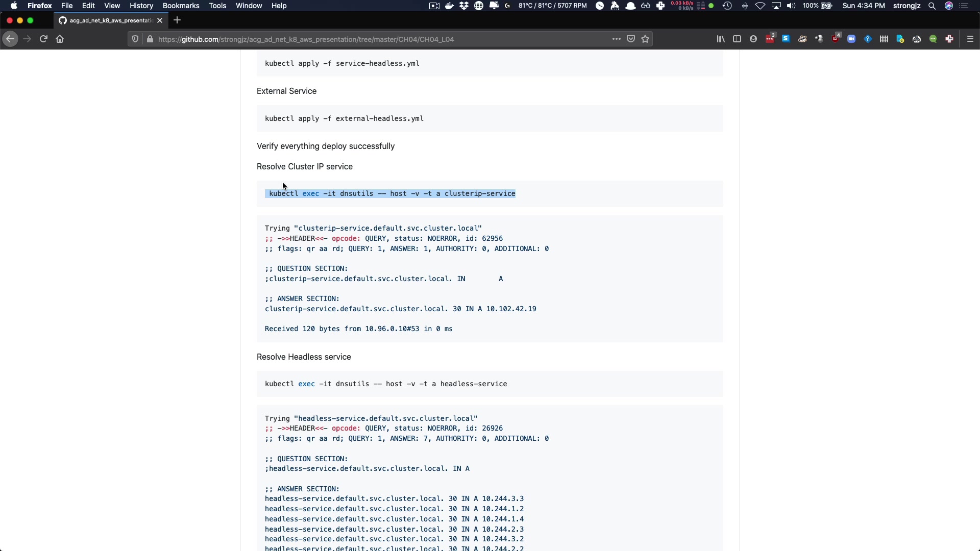Bookmark this page with the star icon
This screenshot has height=551, width=980.
pyautogui.click(x=645, y=39)
